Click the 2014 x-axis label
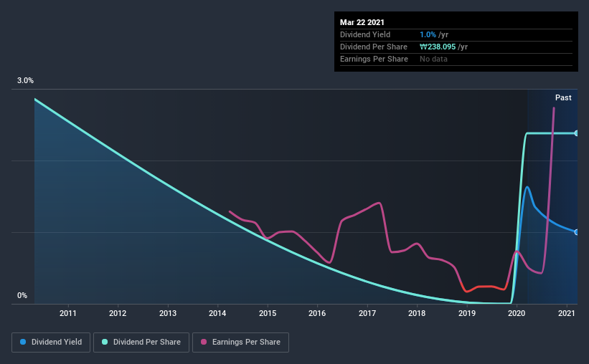 point(217,313)
